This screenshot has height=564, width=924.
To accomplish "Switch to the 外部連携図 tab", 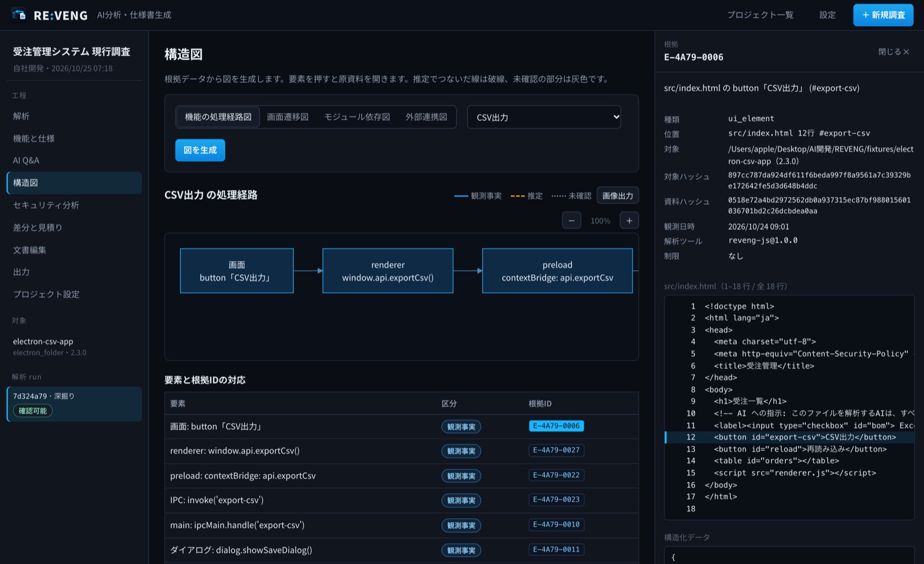I will tap(426, 117).
